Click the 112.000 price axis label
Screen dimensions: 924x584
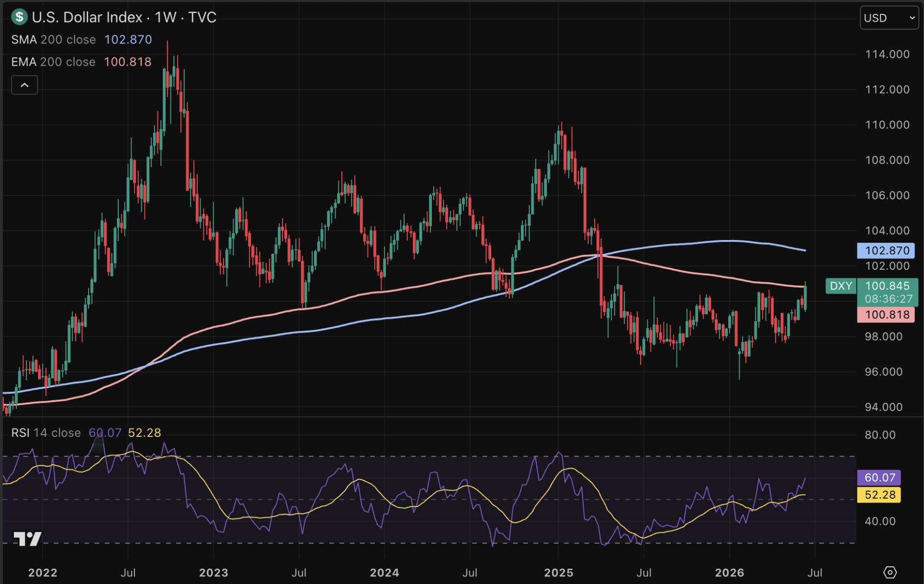[x=887, y=89]
